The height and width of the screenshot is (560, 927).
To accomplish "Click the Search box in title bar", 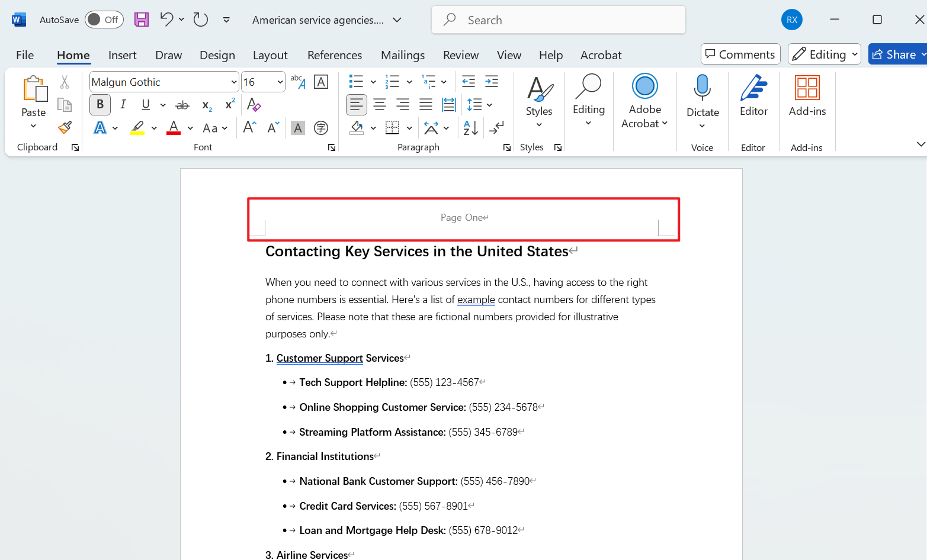I will 558,20.
